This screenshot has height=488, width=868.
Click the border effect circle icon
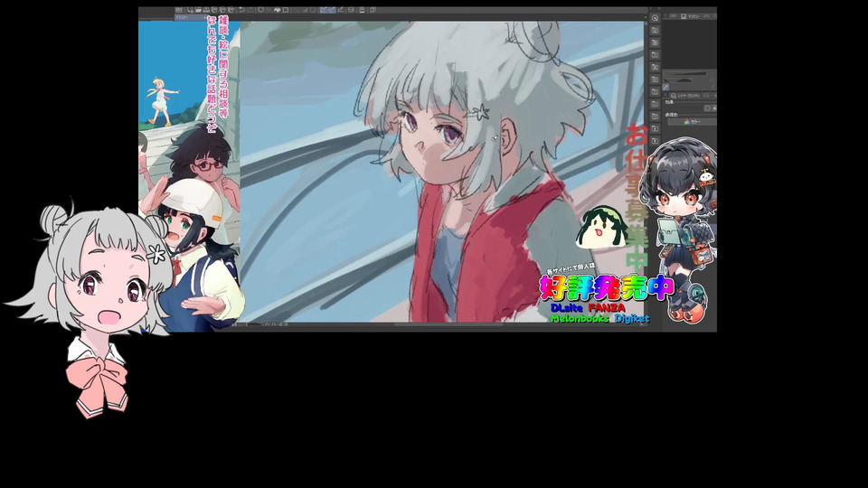[707, 108]
